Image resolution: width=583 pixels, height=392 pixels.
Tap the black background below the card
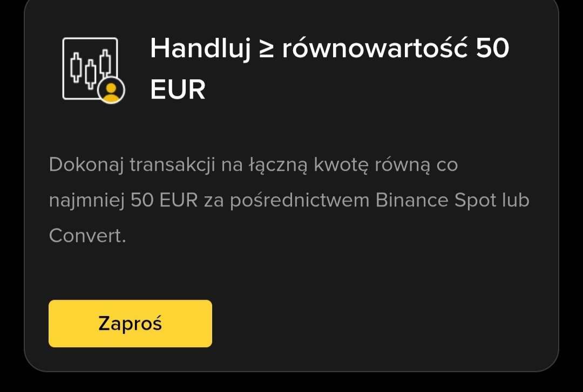pos(291,383)
